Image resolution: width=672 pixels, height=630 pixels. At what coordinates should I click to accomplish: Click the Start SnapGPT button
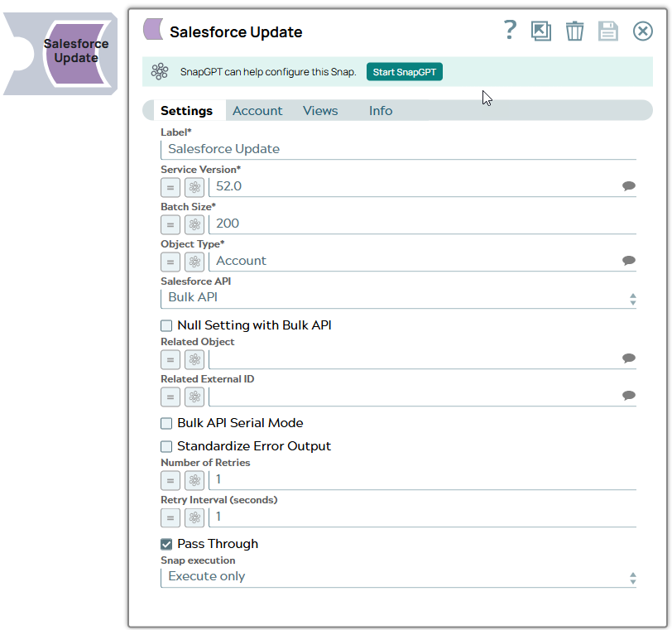pyautogui.click(x=404, y=72)
